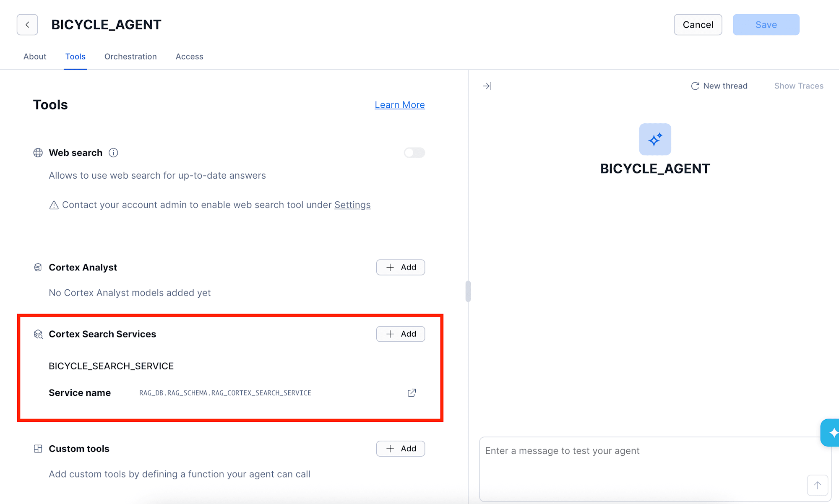Click the BICYCLE_AGENT sparkle avatar
Viewport: 839px width, 504px height.
pos(655,139)
